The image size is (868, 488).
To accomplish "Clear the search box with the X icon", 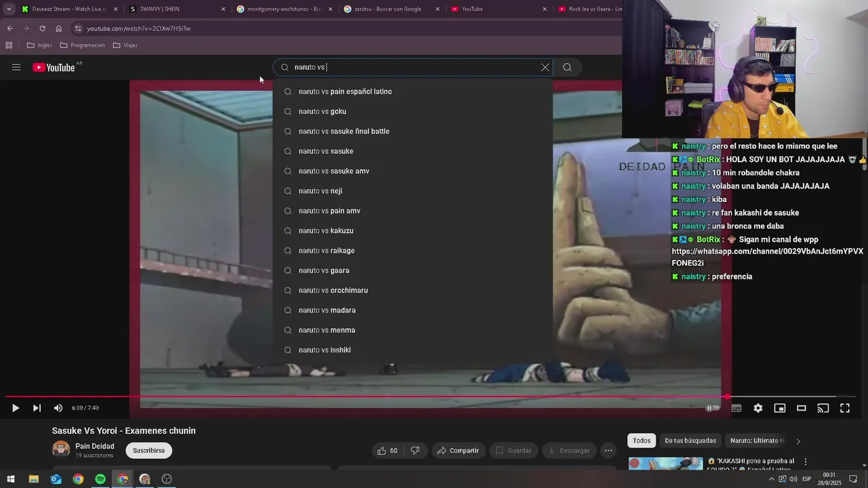I will pyautogui.click(x=545, y=67).
